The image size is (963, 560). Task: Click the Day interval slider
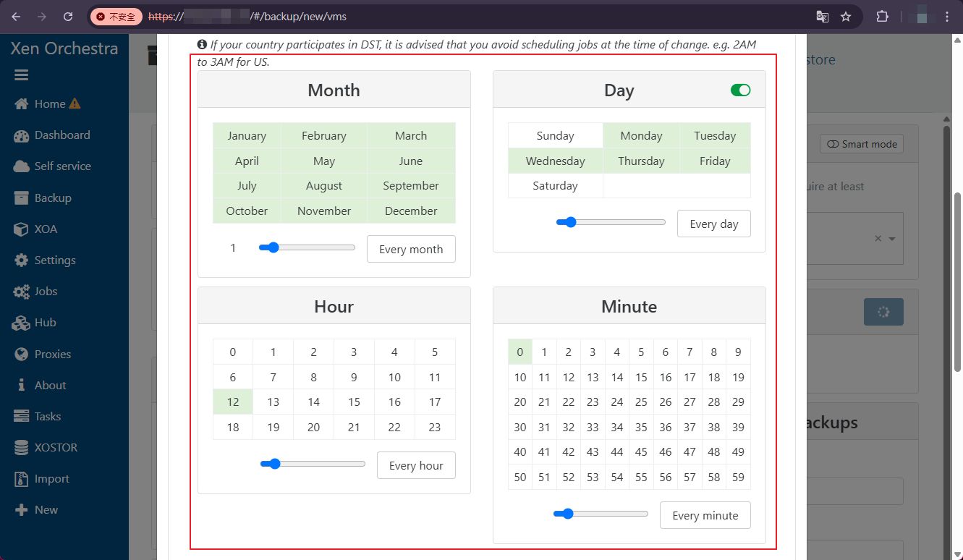coord(611,222)
